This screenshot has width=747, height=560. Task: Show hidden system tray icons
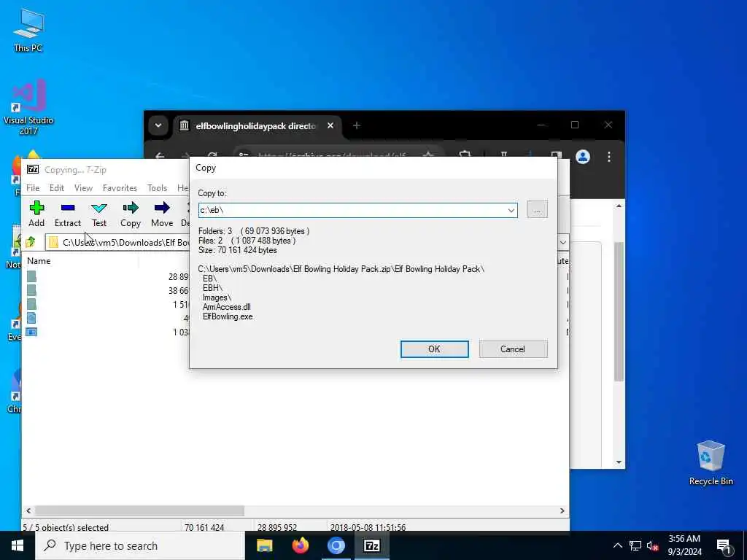(x=617, y=545)
